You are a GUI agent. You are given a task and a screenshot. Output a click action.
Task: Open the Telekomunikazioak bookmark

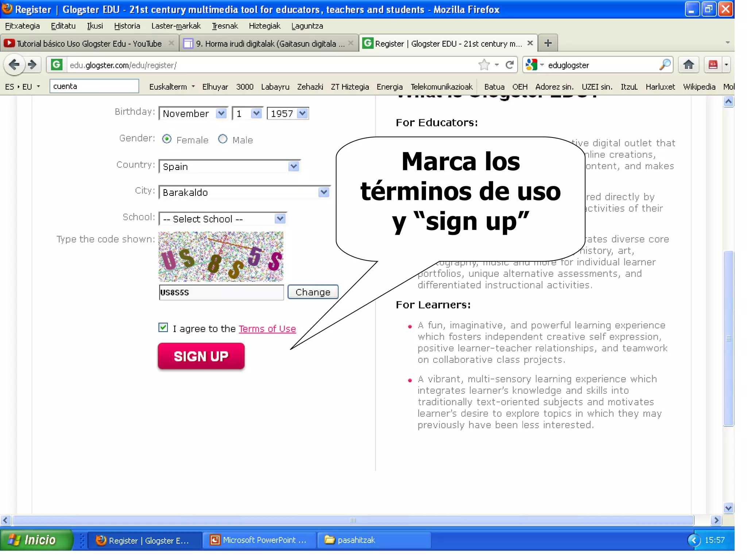pos(441,86)
